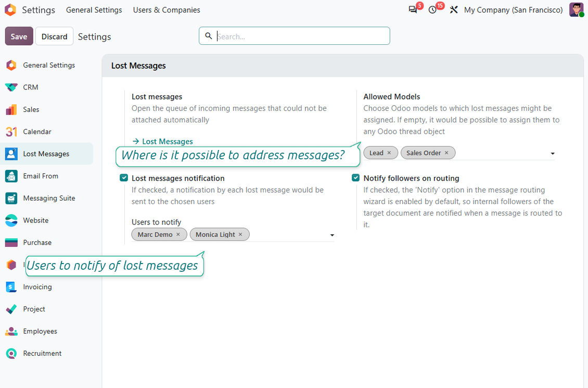This screenshot has height=388, width=588.
Task: Select the Calendar sidebar icon
Action: 11,132
